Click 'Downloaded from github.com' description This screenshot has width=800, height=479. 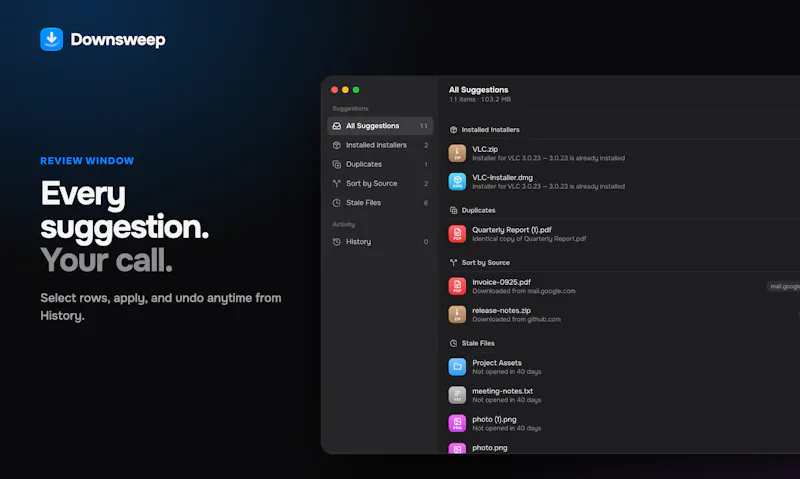[x=516, y=319]
